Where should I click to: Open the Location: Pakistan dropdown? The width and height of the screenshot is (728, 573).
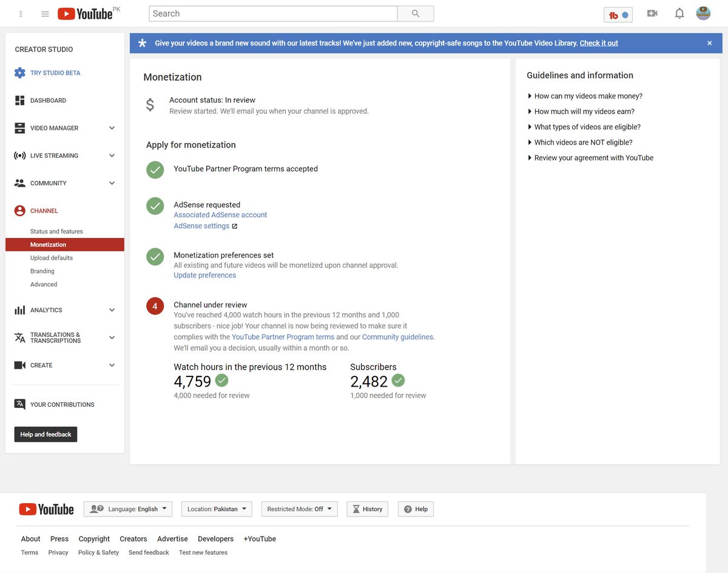[x=217, y=509]
